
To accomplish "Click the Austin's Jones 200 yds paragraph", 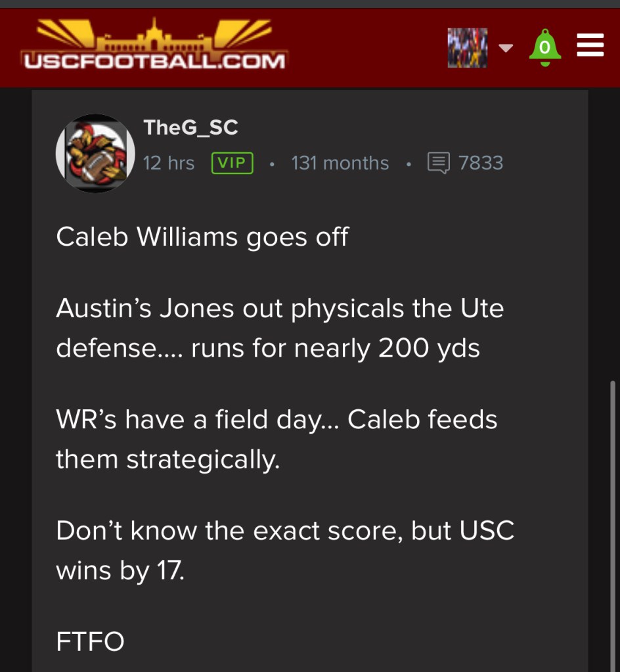I will point(279,328).
